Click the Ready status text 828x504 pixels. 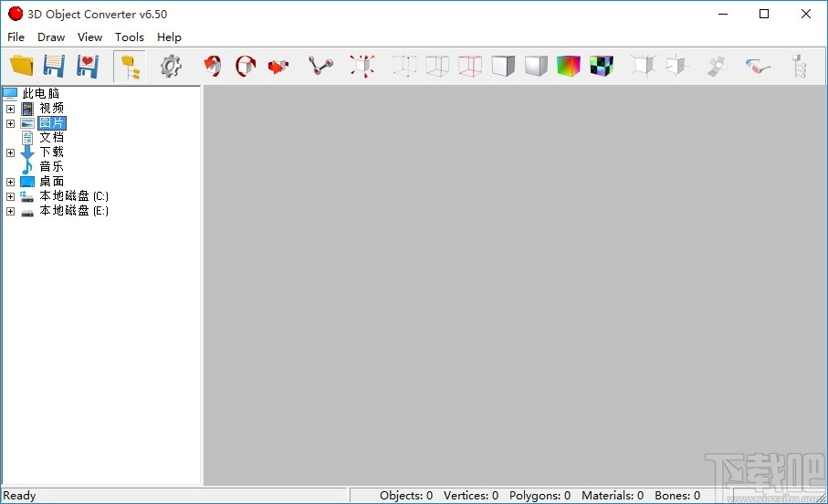(x=19, y=496)
